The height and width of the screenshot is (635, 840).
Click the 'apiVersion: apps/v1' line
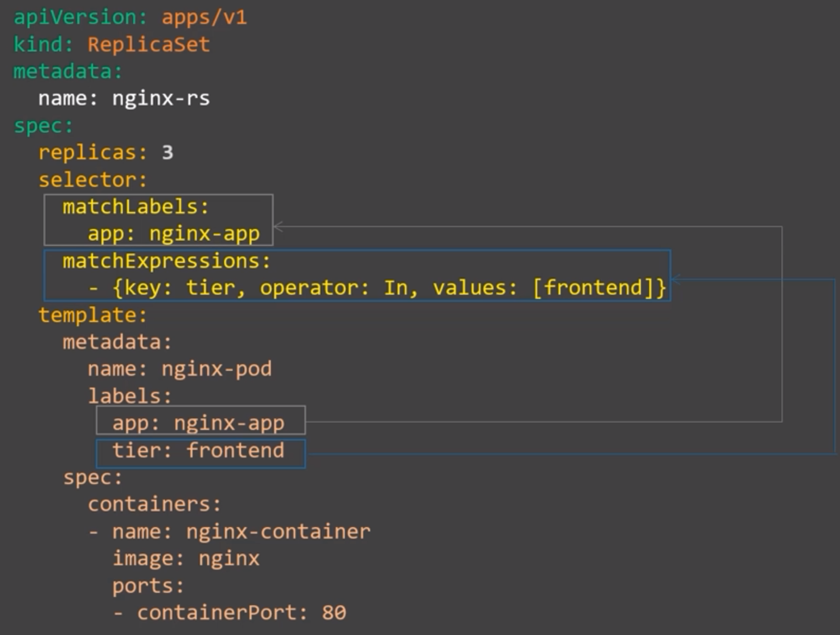tap(130, 17)
